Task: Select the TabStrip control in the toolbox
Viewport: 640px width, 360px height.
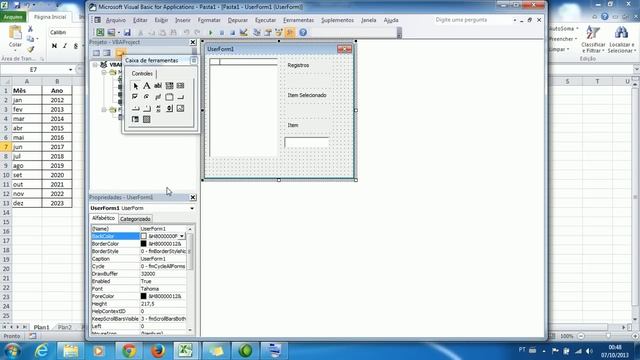Action: (135, 109)
